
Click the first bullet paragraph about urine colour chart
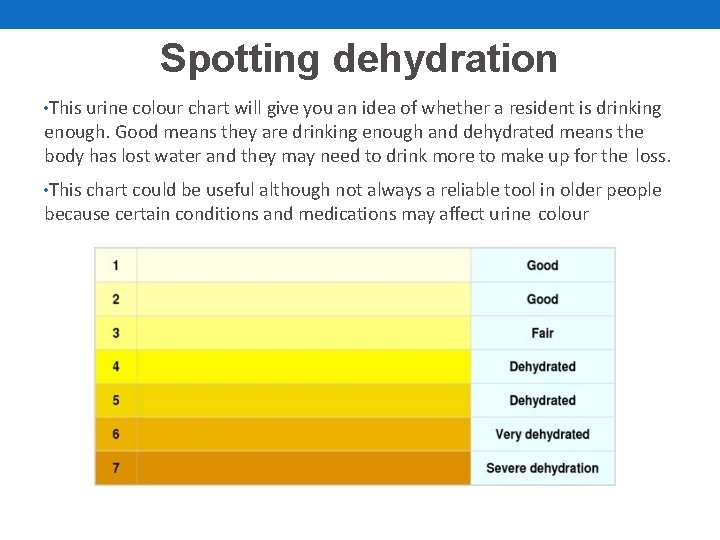(x=357, y=132)
